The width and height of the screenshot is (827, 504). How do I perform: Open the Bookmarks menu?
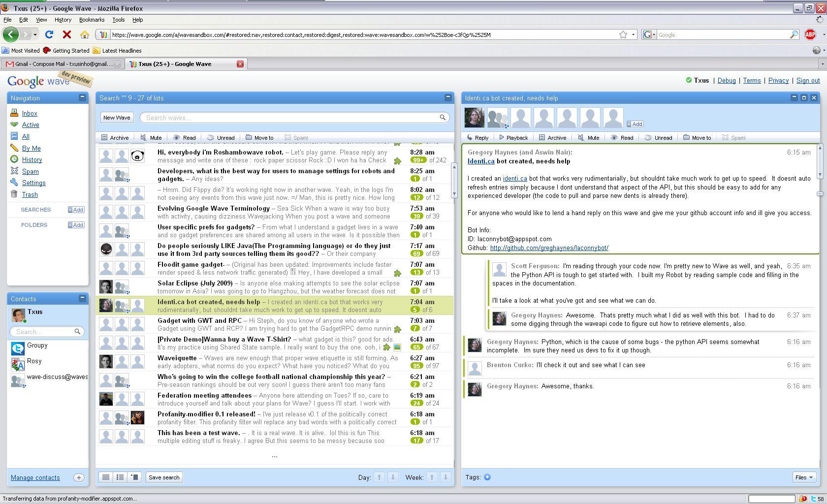[x=92, y=20]
